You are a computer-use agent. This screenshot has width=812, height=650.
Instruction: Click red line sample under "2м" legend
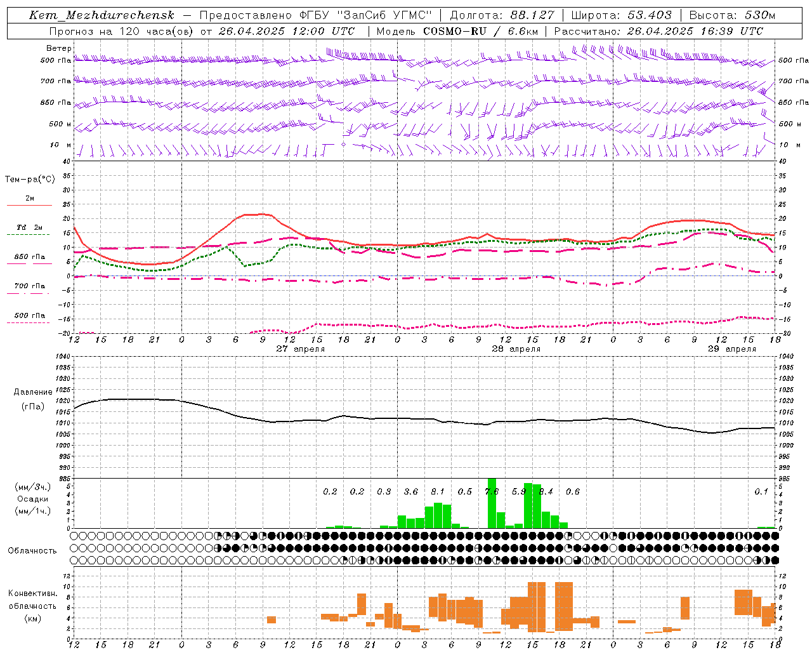29,205
